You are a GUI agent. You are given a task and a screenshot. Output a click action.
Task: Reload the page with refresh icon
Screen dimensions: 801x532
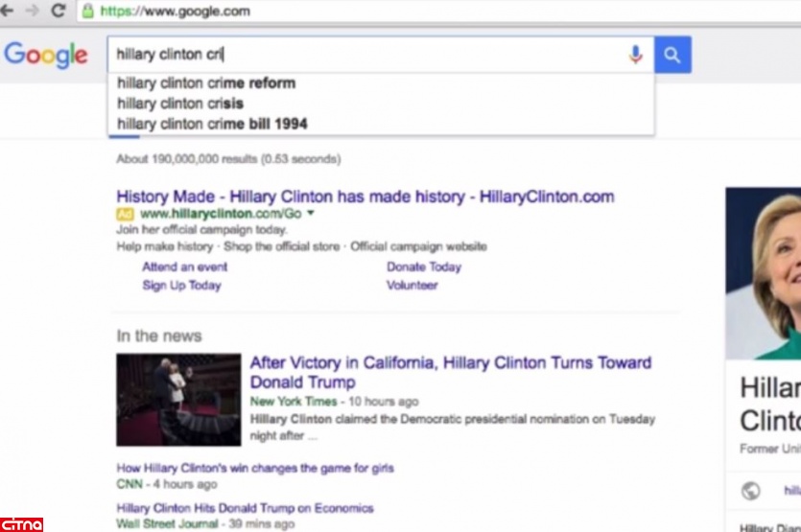coord(59,11)
